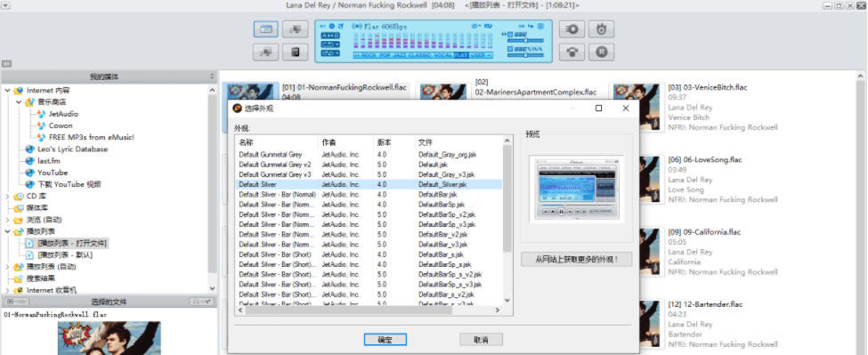Viewport: 868px width, 355px height.
Task: Open the shuffle mode dropdown
Action: click(330, 53)
